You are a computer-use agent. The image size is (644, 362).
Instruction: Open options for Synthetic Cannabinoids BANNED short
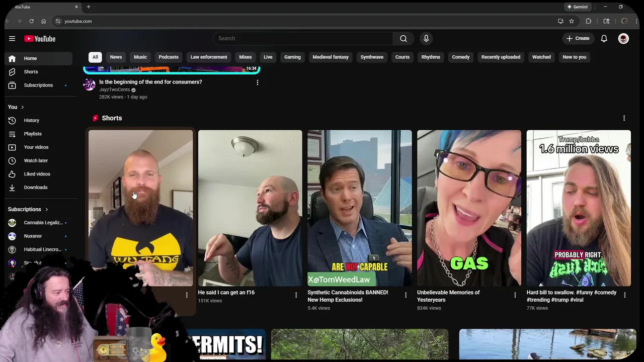(406, 295)
